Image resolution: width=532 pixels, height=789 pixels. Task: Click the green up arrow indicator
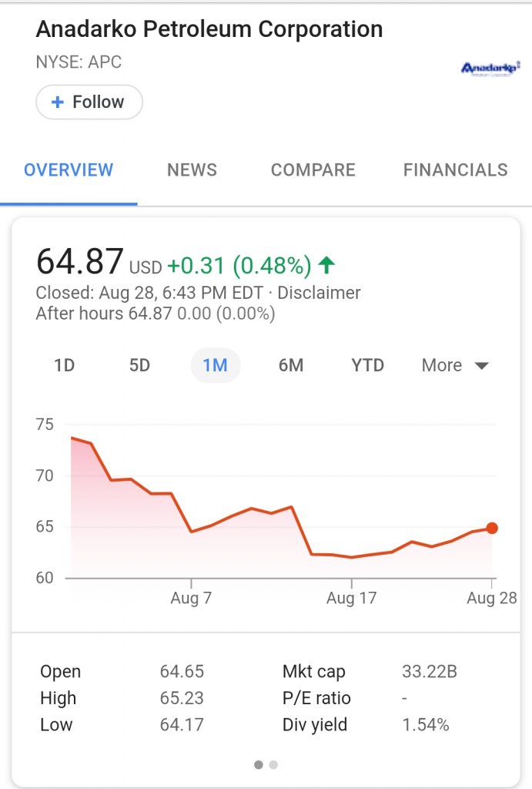click(x=327, y=266)
